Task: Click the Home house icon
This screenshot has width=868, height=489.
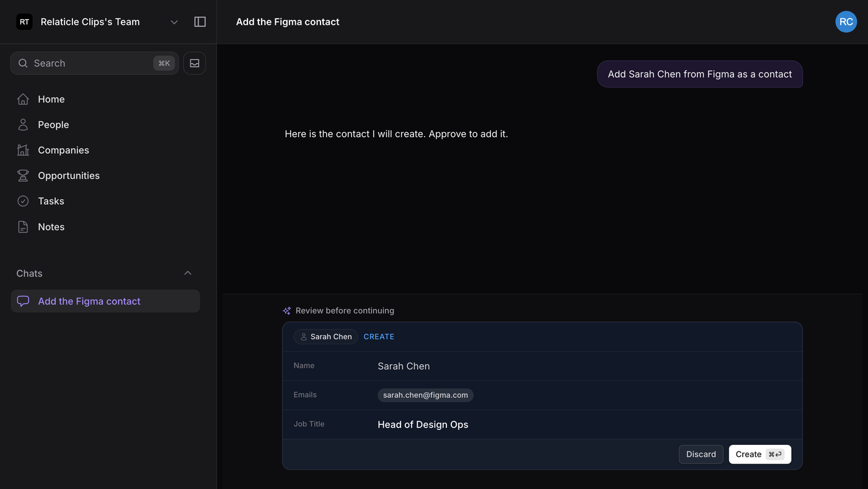Action: pyautogui.click(x=23, y=99)
